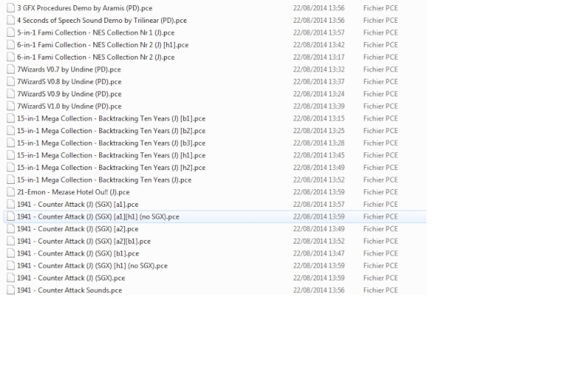This screenshot has height=368, width=588.
Task: Select the icon for 7WizardS V0.8 by Undine
Action: [11, 82]
